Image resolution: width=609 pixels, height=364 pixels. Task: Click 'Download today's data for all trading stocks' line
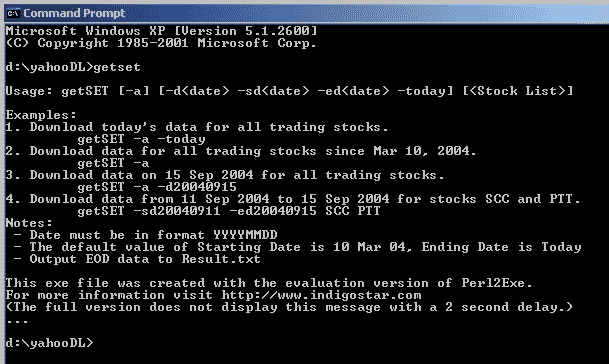coord(197,127)
